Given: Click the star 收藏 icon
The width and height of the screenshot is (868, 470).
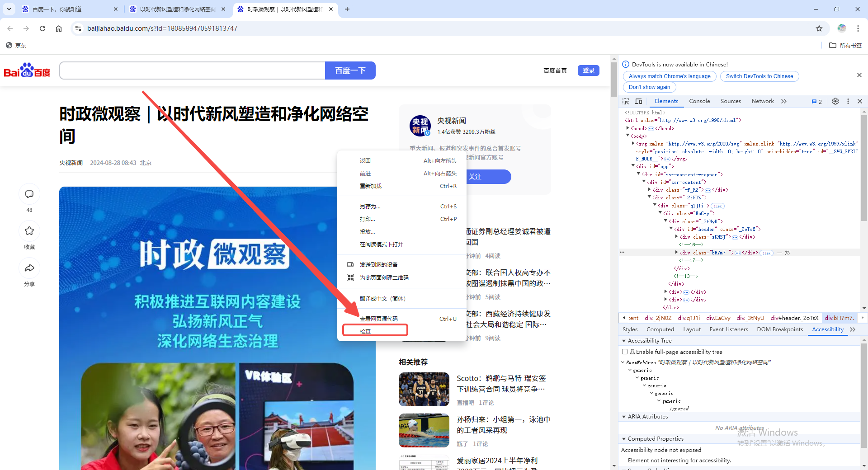Looking at the screenshot, I should pyautogui.click(x=29, y=231).
